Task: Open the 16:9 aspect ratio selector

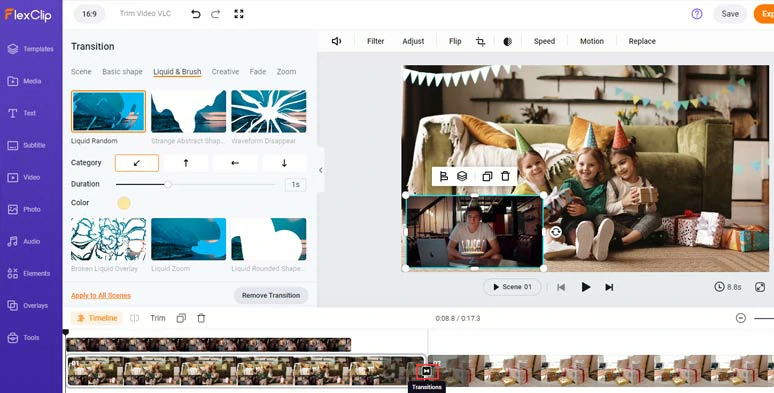Action: click(89, 14)
